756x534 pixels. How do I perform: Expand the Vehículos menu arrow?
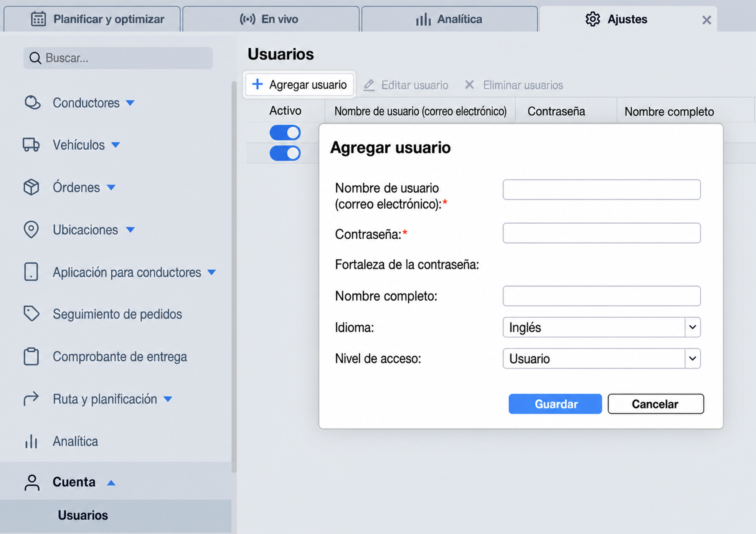pyautogui.click(x=116, y=145)
